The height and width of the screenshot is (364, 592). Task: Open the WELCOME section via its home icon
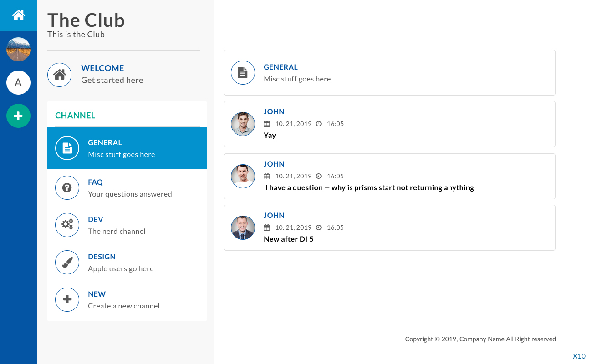[60, 75]
